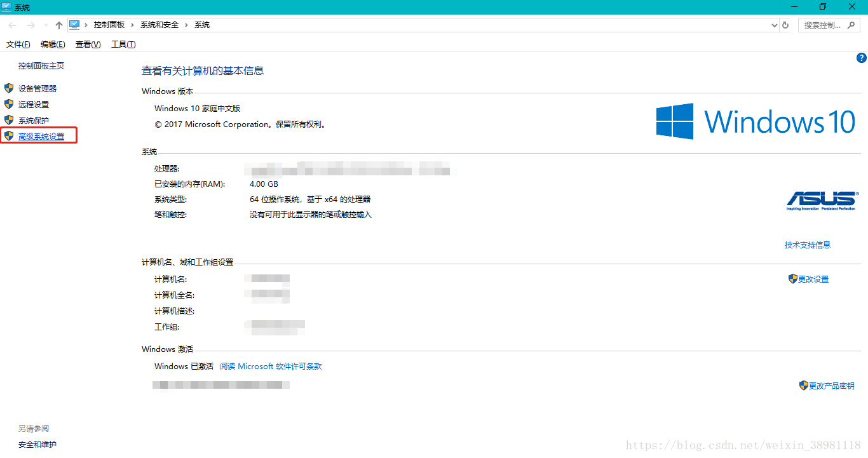Click Windows 10 家庭中文版 edition text
This screenshot has height=458, width=868.
point(198,109)
